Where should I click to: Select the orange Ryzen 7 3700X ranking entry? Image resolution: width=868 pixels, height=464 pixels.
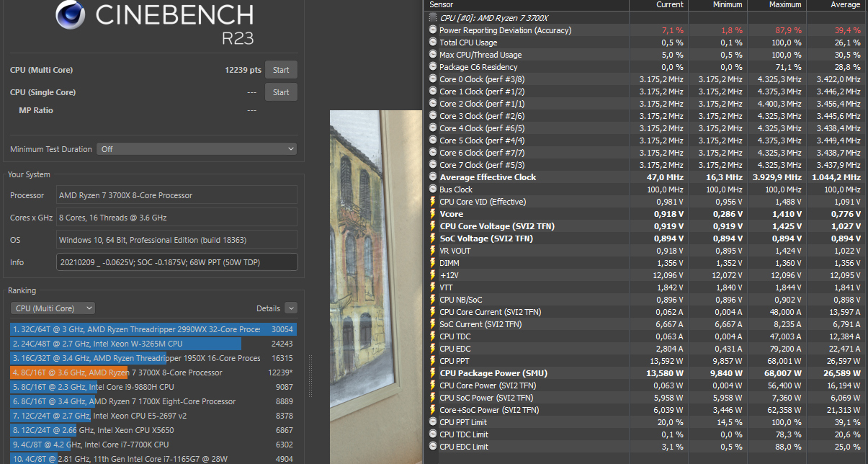(153, 372)
